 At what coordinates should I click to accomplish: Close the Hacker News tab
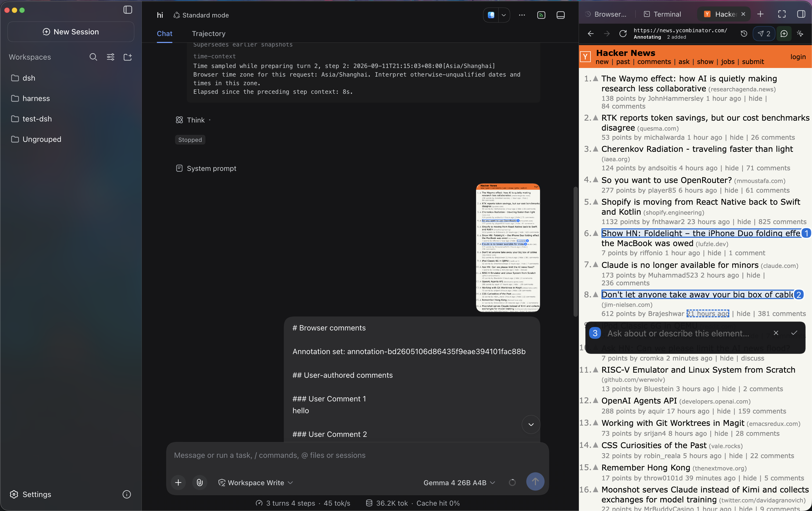[x=743, y=14]
